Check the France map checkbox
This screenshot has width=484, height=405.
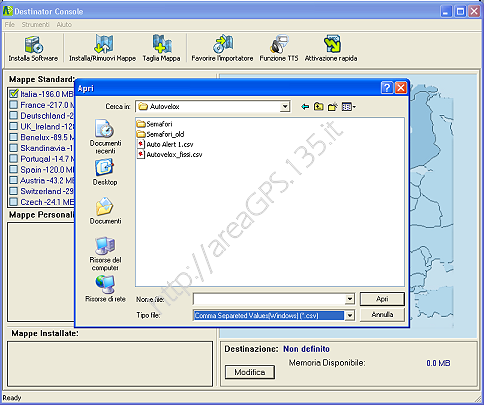click(x=14, y=105)
